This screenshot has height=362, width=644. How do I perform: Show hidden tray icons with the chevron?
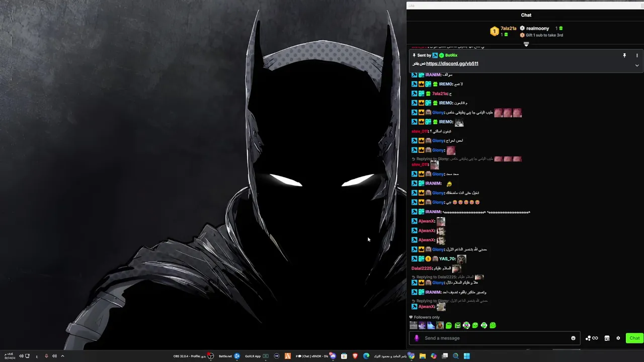tap(62, 356)
